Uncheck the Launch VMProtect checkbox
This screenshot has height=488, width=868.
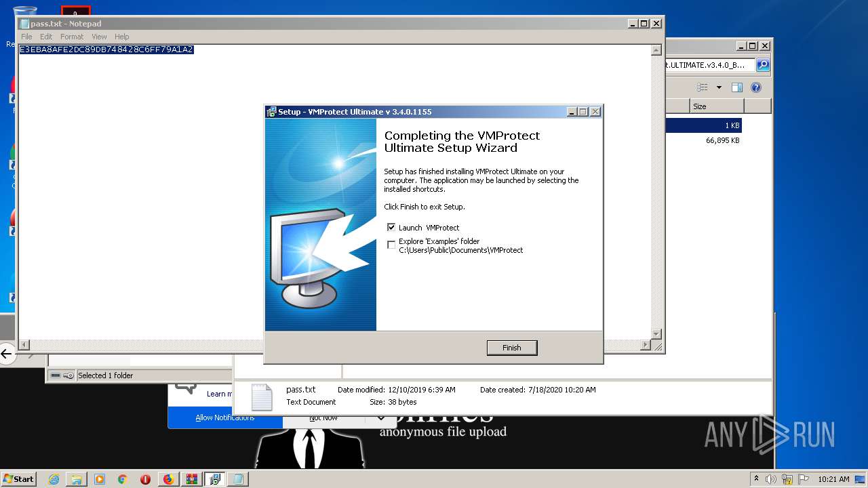(x=391, y=227)
